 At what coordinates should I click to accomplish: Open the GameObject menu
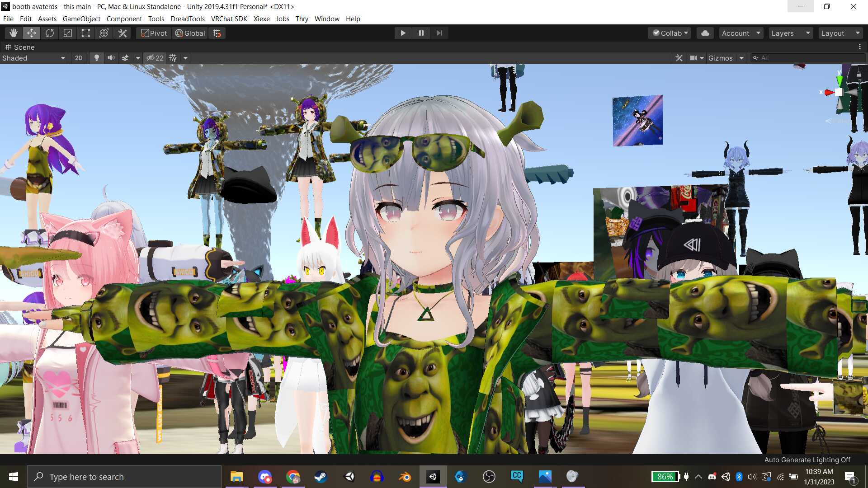(x=81, y=19)
